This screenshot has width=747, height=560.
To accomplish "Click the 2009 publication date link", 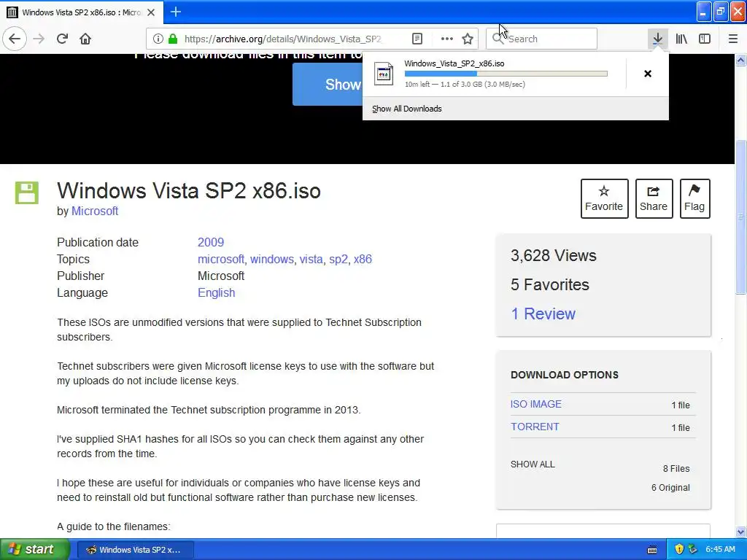I will point(211,242).
